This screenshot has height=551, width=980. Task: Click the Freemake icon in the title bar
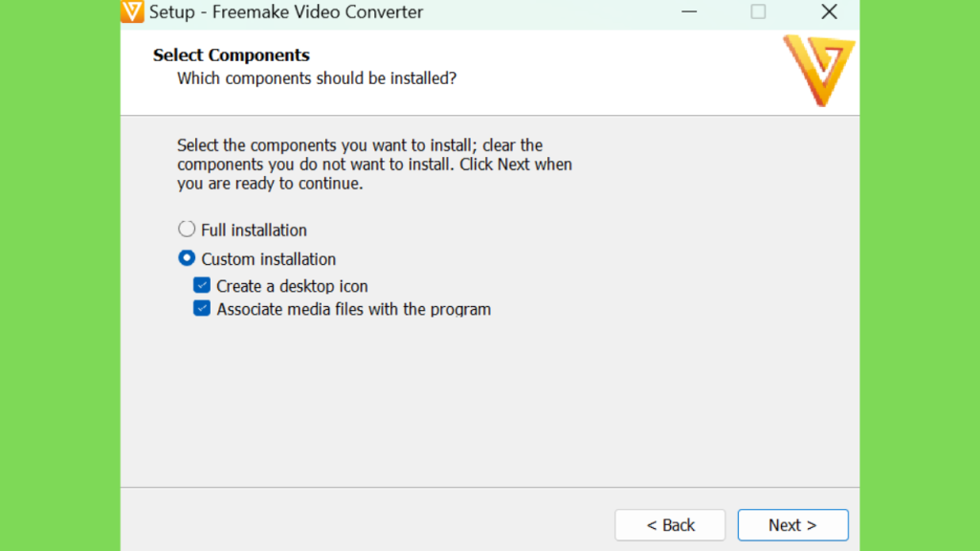pyautogui.click(x=132, y=11)
